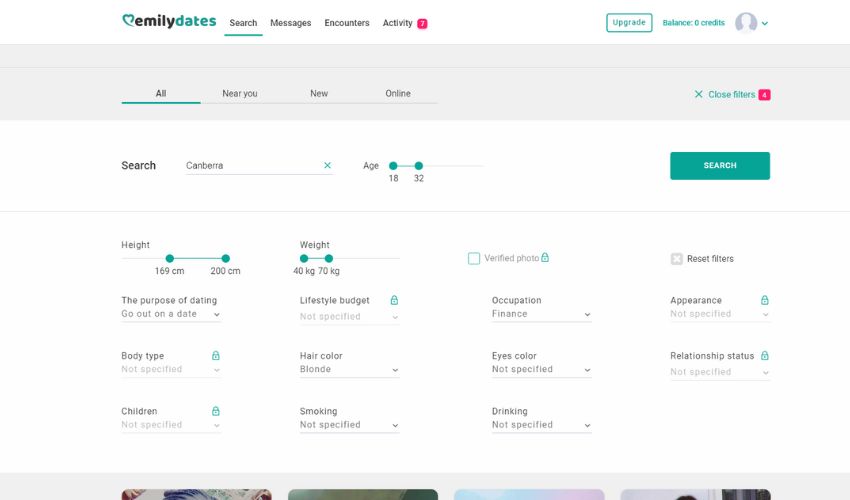Click the Children lock icon
This screenshot has width=850, height=500.
tap(216, 411)
